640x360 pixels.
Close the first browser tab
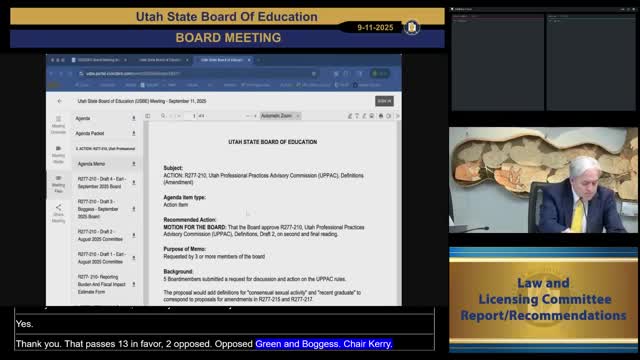pos(125,60)
